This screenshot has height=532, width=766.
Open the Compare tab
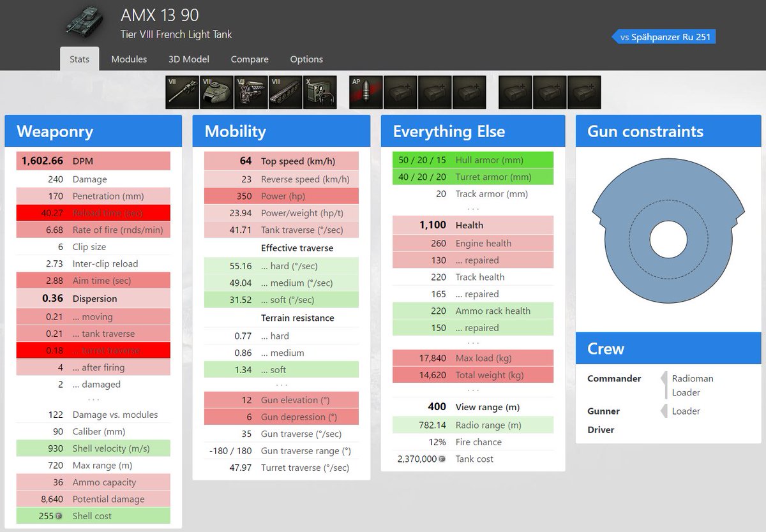(250, 59)
